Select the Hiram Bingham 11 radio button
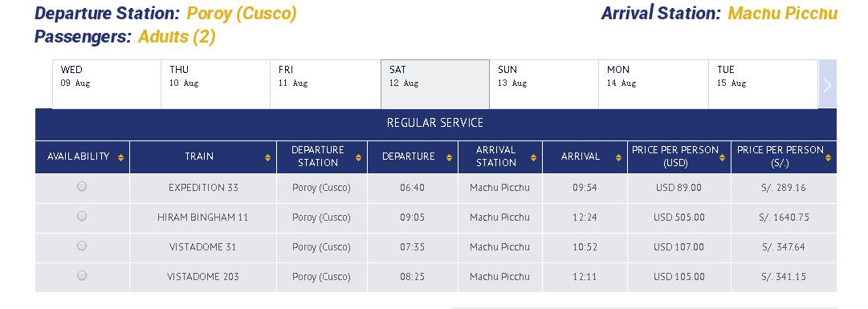868x309 pixels. [82, 216]
